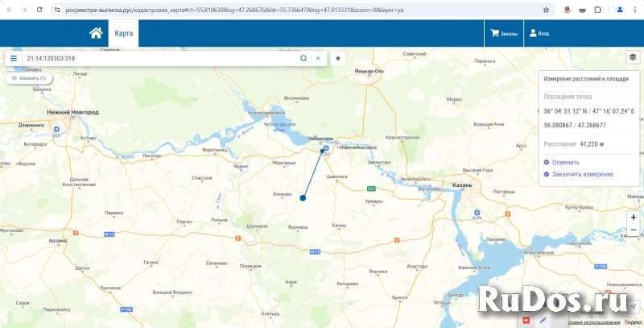Screen dimensions: 644x328
Task: Click the Арзамас label
Action: tap(58, 240)
